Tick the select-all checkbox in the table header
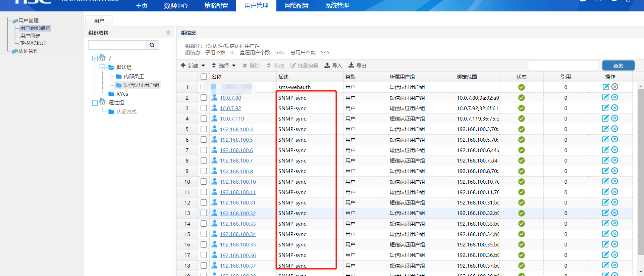 [x=204, y=77]
